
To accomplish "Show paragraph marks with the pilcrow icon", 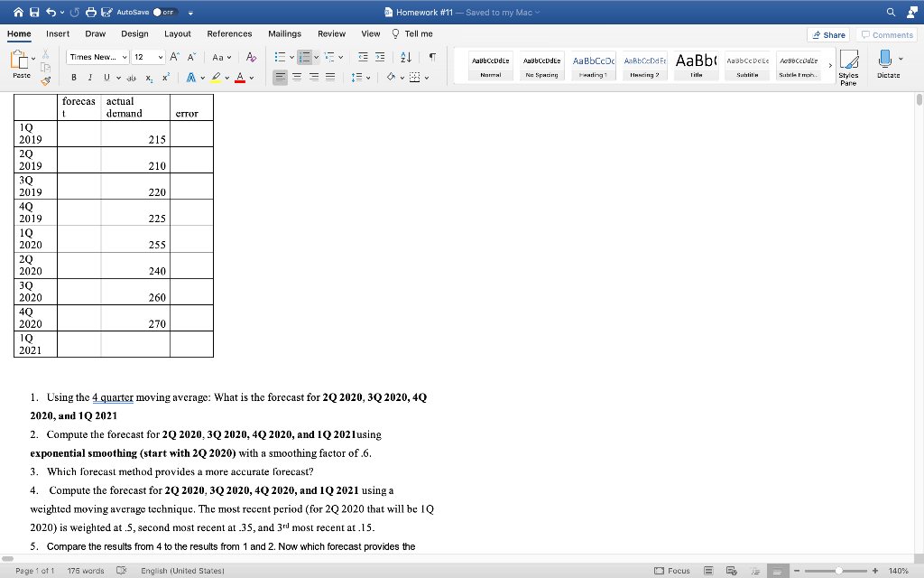I will tap(430, 56).
